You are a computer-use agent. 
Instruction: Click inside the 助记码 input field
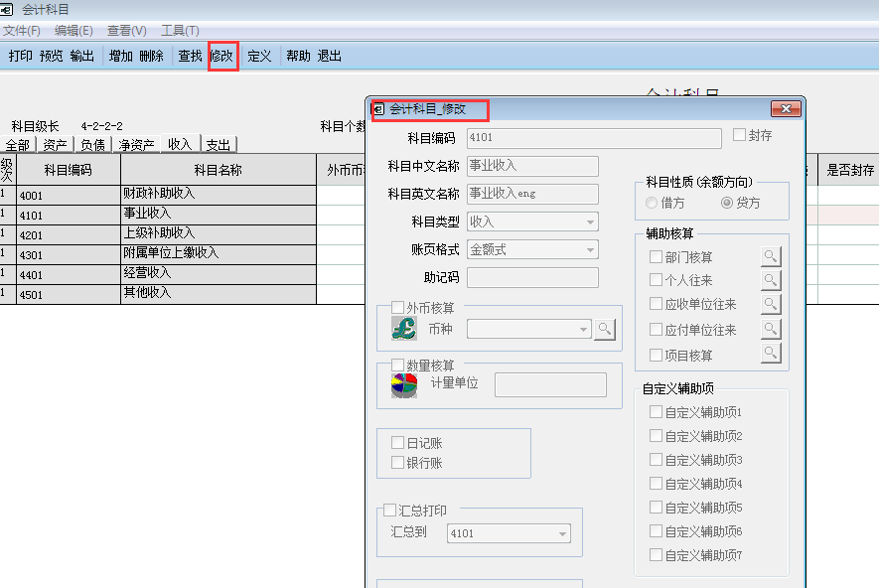532,276
